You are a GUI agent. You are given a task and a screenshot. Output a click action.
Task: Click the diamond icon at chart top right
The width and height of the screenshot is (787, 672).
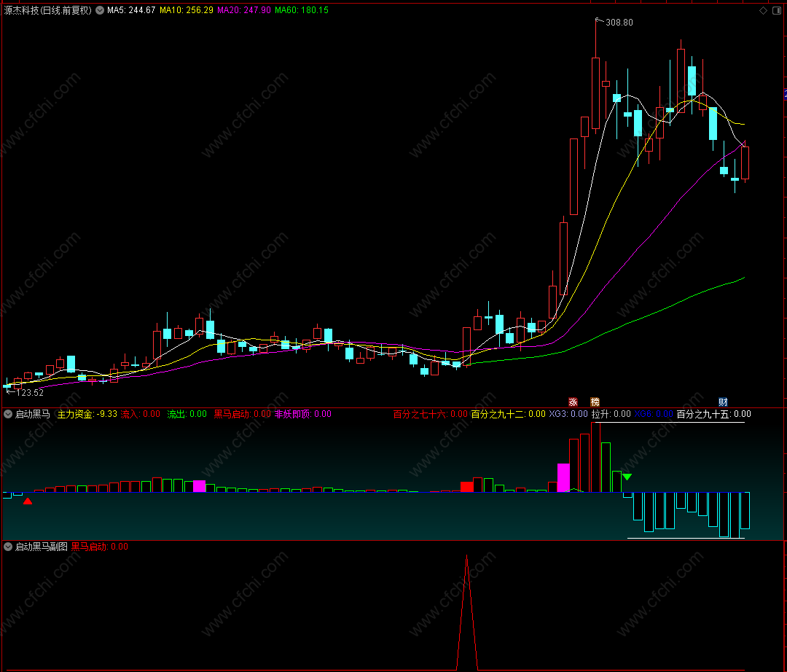click(764, 10)
